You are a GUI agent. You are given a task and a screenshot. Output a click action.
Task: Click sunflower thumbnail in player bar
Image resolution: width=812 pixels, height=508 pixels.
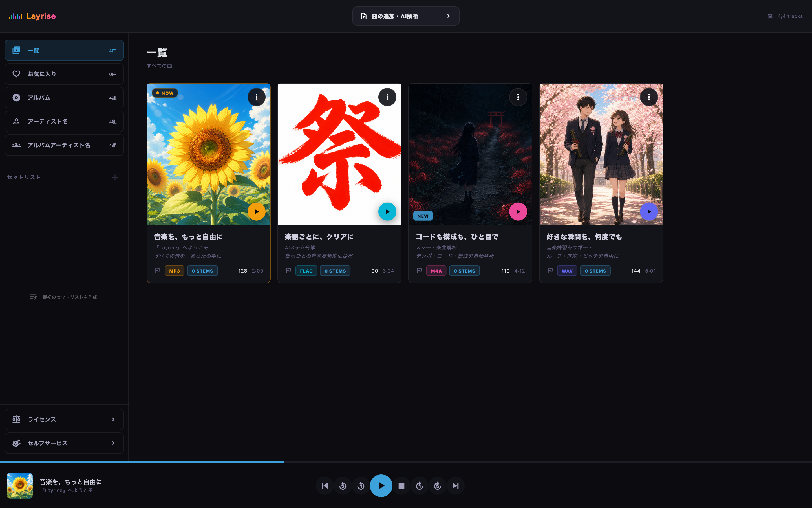(x=20, y=485)
